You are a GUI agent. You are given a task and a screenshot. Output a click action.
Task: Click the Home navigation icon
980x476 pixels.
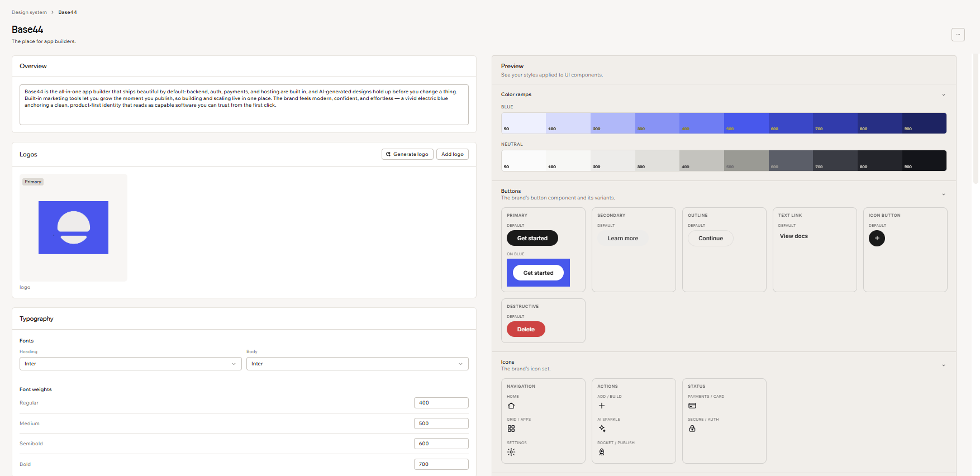pyautogui.click(x=511, y=406)
